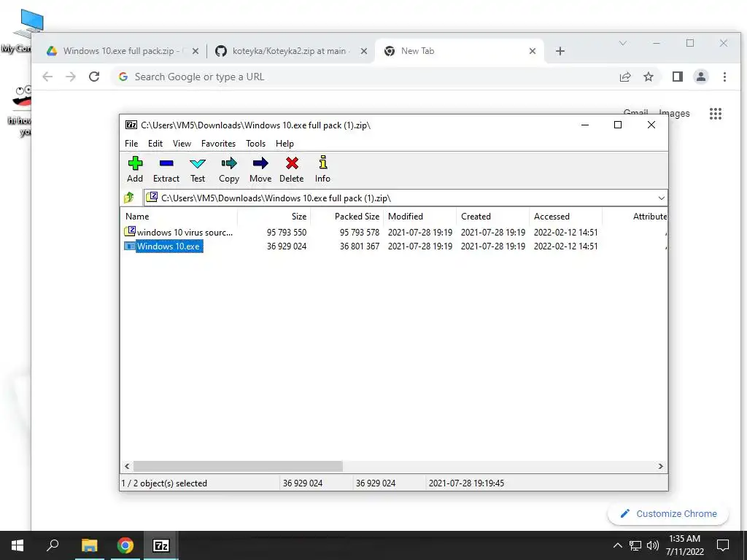Open the tab search chevron in Chrome
The height and width of the screenshot is (560, 747).
pos(623,43)
